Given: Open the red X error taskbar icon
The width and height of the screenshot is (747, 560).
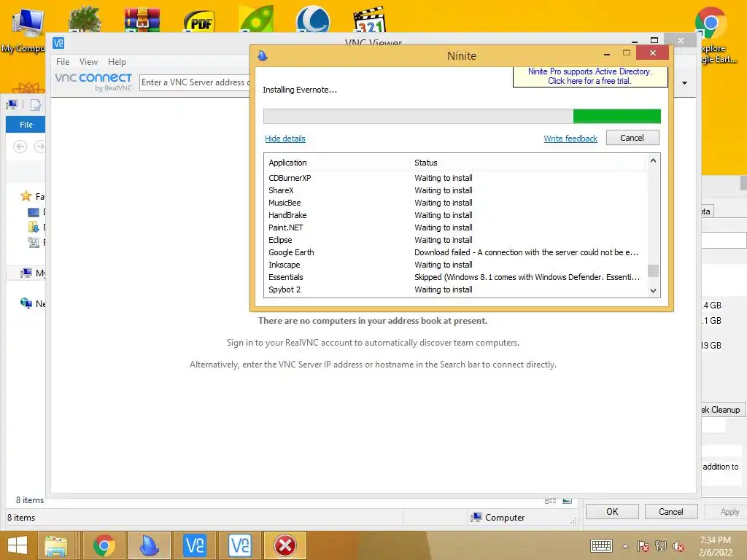Looking at the screenshot, I should (x=285, y=545).
